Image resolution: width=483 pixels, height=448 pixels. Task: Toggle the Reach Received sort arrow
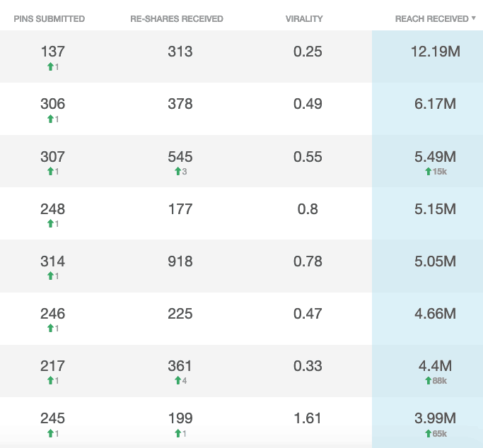click(x=473, y=18)
